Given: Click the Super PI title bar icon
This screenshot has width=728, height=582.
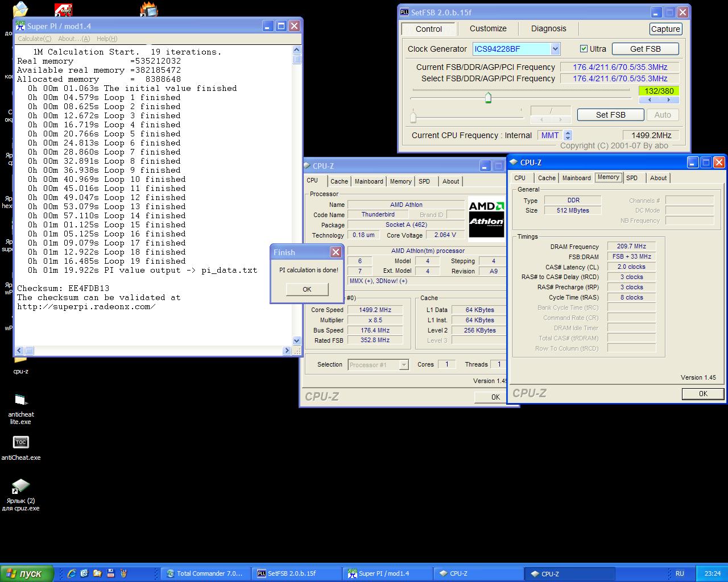Looking at the screenshot, I should pyautogui.click(x=20, y=26).
